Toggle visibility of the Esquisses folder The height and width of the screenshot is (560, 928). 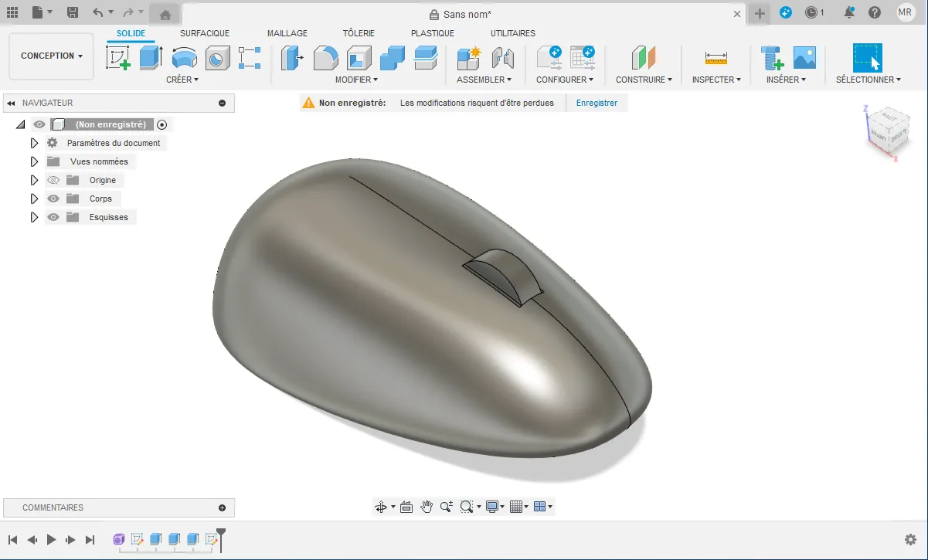click(53, 217)
